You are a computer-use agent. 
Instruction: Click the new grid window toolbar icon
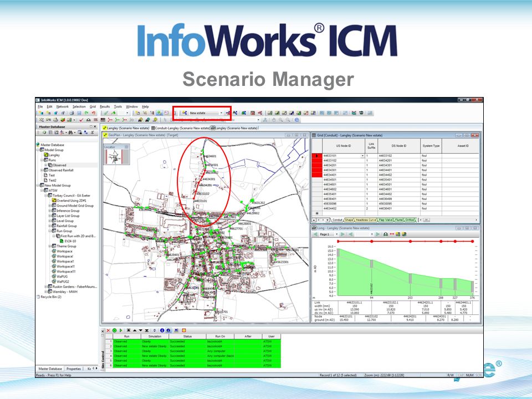point(103,120)
